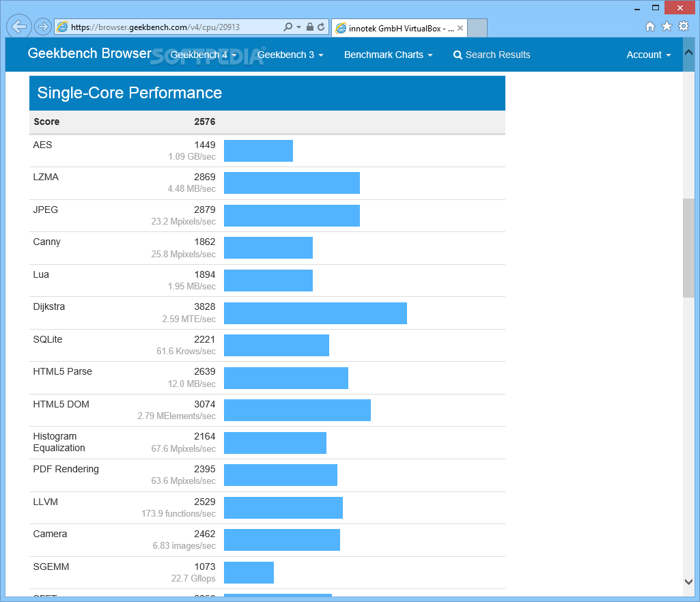Viewport: 700px width, 602px height.
Task: Click the AES row label
Action: tap(42, 145)
